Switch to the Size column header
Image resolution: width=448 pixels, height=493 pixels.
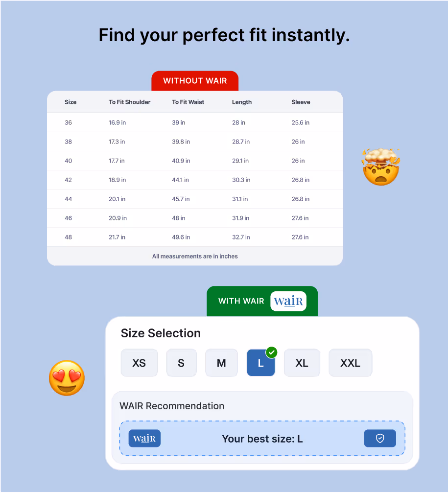click(71, 102)
